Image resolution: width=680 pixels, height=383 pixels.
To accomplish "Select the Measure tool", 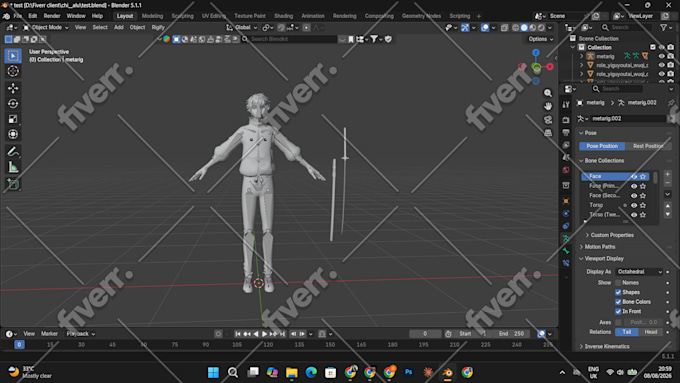I will click(x=13, y=167).
